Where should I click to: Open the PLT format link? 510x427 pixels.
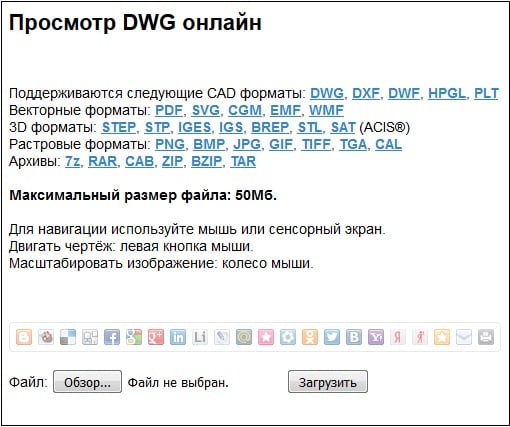point(487,93)
